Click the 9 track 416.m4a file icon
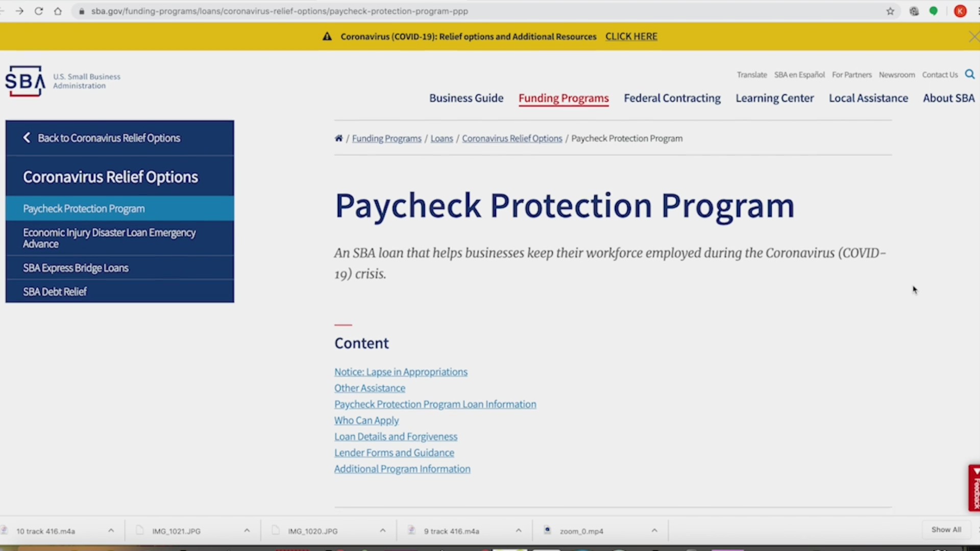Viewport: 980px width, 551px height. pyautogui.click(x=411, y=530)
